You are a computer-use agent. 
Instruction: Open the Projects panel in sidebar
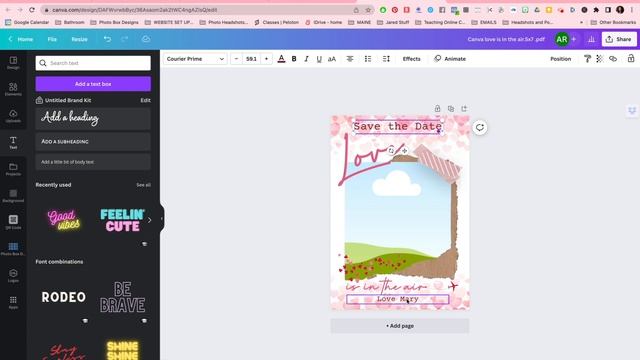13,169
